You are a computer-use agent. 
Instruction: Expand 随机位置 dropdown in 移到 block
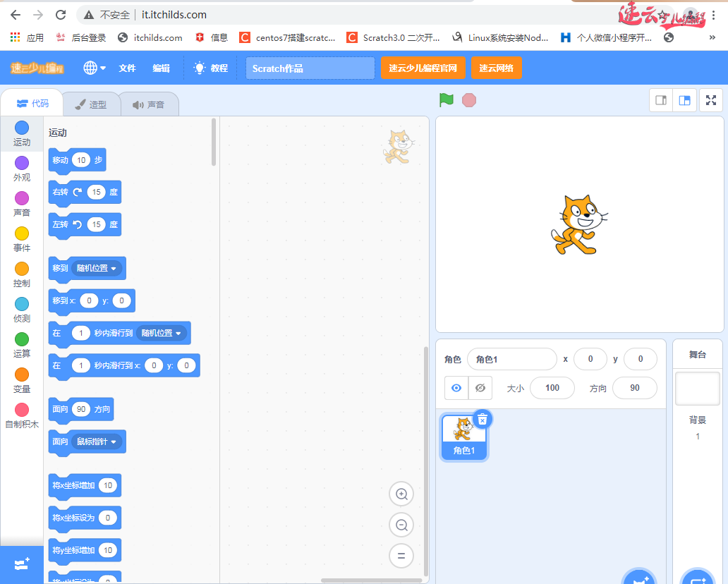point(97,269)
